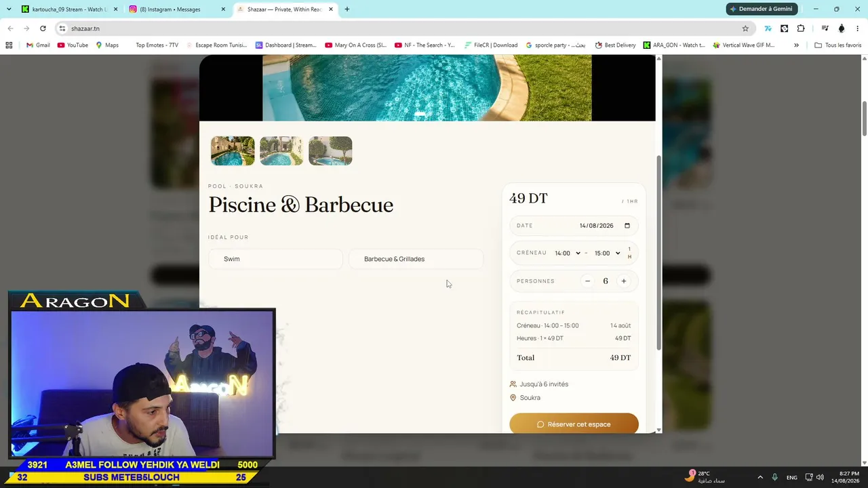Click the Demander à Gemini button
The width and height of the screenshot is (868, 488).
pyautogui.click(x=761, y=9)
